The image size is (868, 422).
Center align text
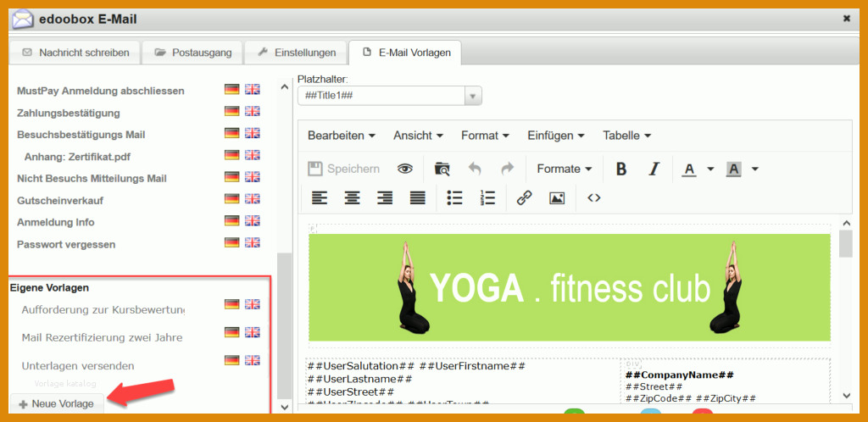pos(352,198)
